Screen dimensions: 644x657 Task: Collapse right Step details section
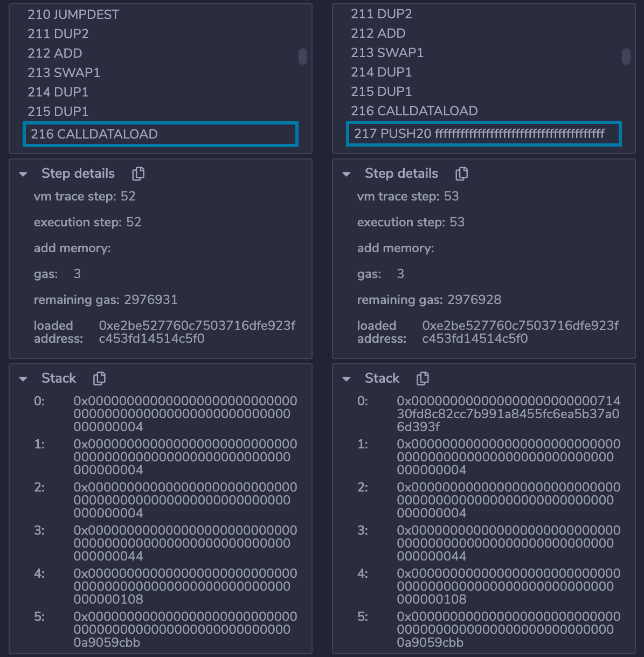[347, 174]
